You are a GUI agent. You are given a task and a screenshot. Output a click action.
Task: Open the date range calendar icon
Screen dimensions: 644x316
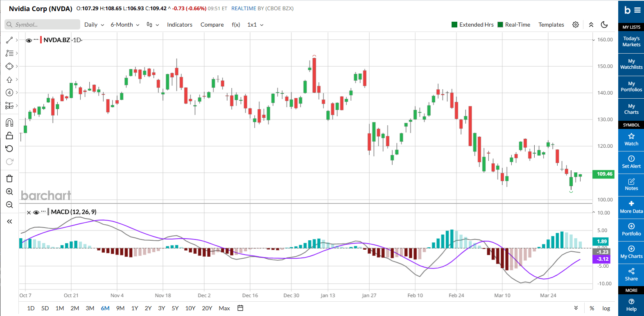(240, 308)
